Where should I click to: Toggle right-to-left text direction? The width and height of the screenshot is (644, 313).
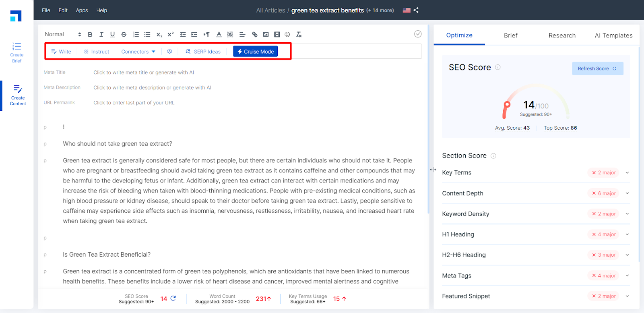click(x=206, y=35)
